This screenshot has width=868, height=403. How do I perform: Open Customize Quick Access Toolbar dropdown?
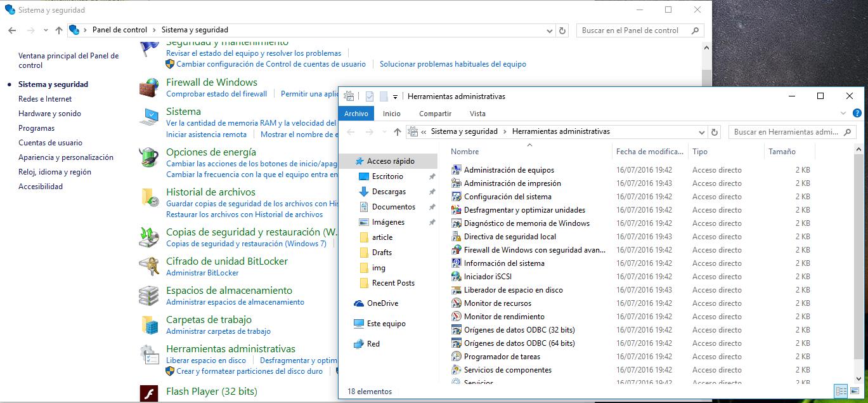coord(395,96)
